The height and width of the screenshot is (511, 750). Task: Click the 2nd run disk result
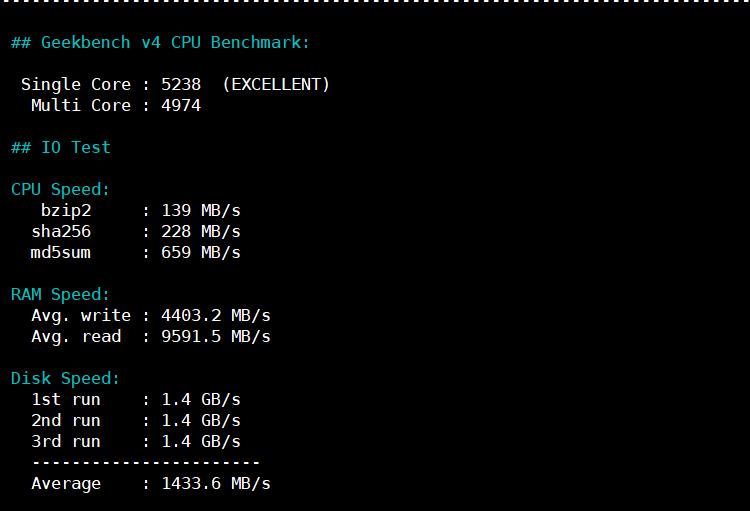click(x=201, y=420)
